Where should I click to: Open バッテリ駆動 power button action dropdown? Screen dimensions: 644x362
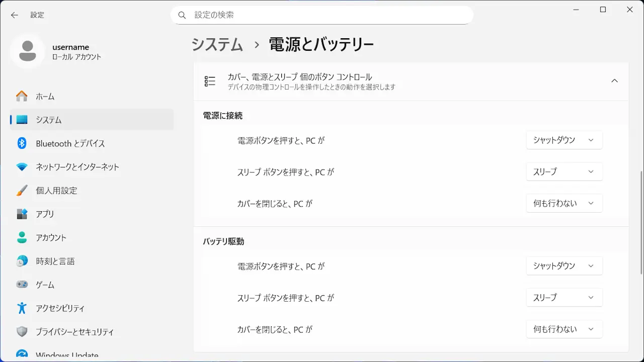click(x=564, y=265)
